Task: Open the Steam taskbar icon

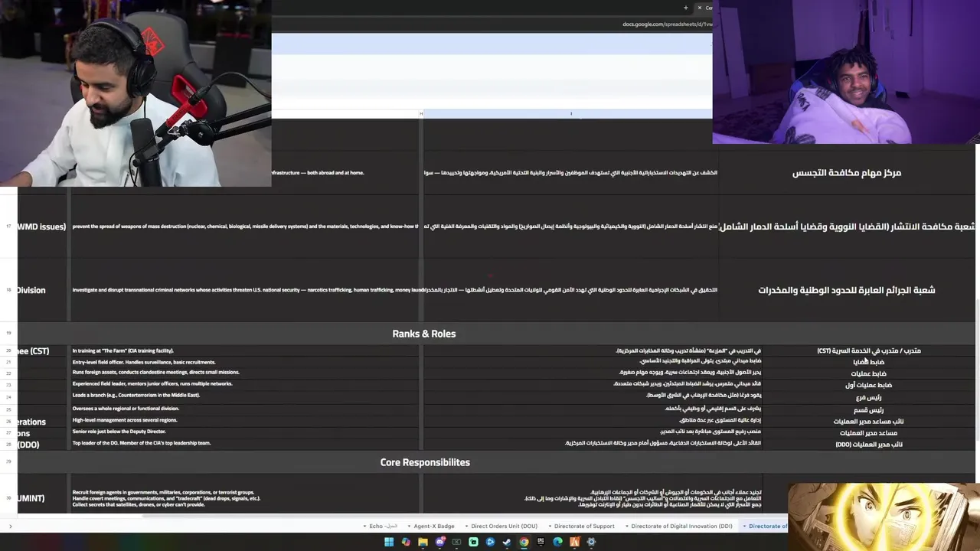Action: (507, 542)
